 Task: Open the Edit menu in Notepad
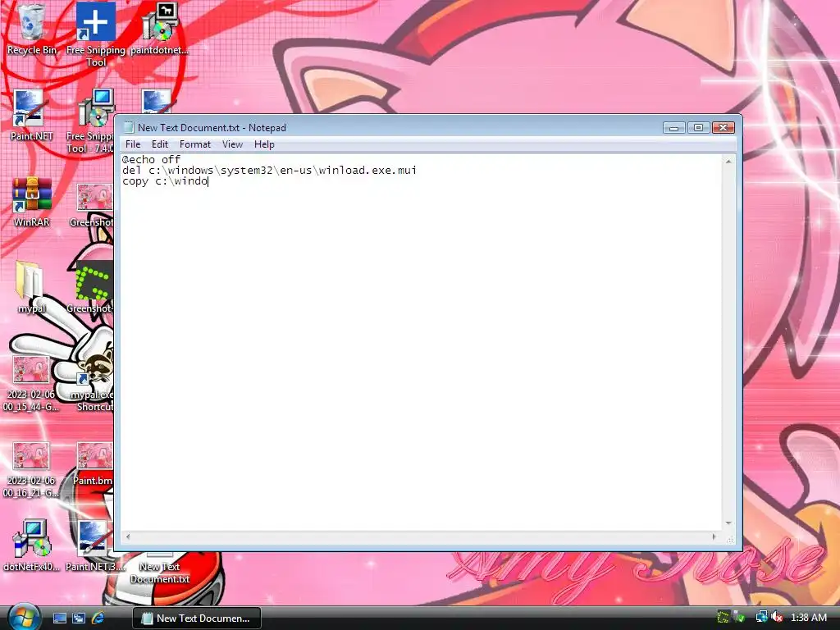(x=160, y=144)
